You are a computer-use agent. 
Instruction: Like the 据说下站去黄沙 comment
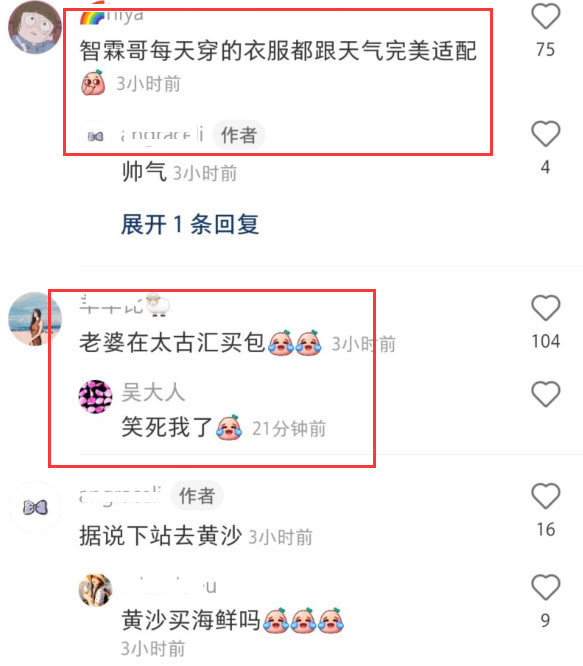pyautogui.click(x=546, y=496)
